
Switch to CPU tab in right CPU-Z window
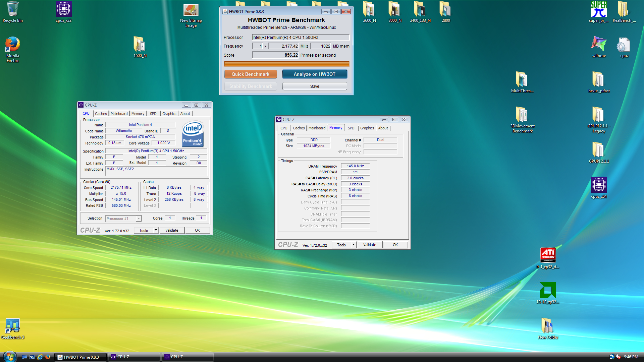pyautogui.click(x=284, y=128)
